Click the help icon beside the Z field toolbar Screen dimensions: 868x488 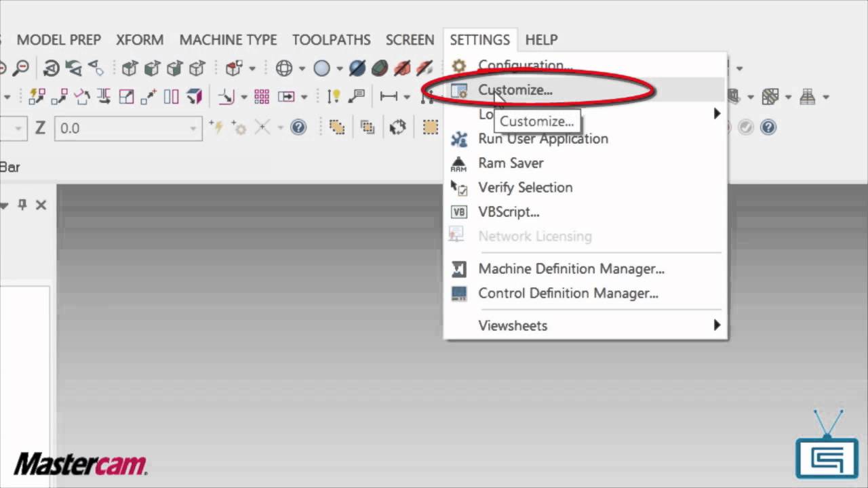pos(298,127)
